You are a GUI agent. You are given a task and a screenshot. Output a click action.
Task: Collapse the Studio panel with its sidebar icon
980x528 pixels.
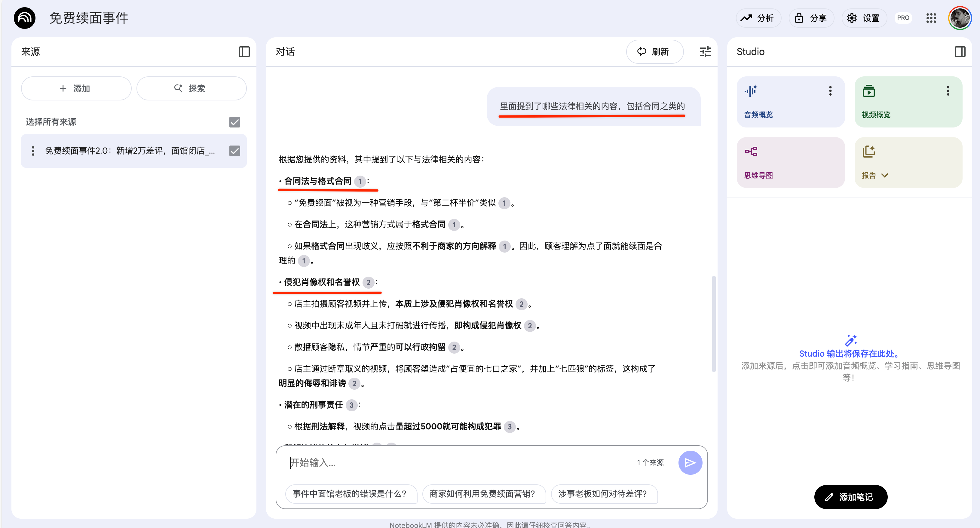[960, 52]
